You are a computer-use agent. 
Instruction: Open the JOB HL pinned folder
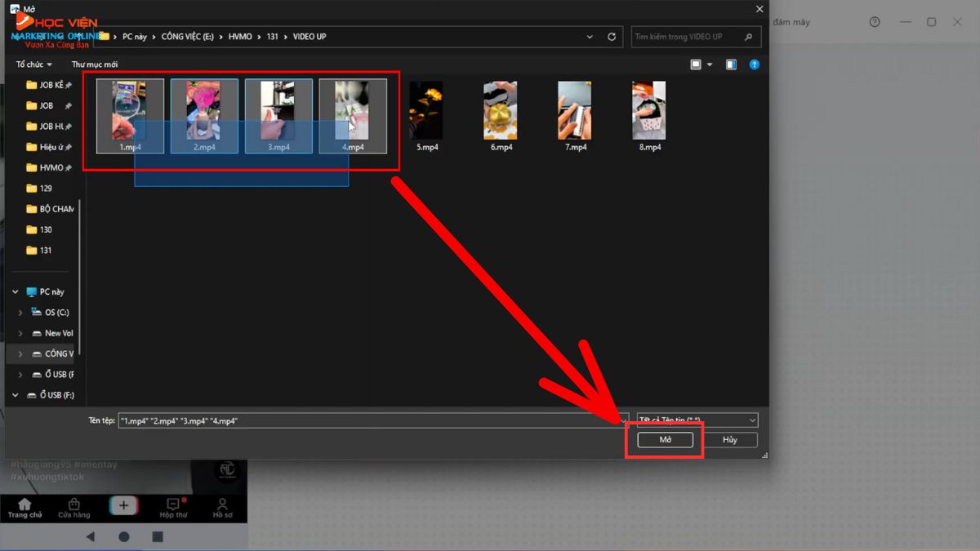click(x=47, y=127)
